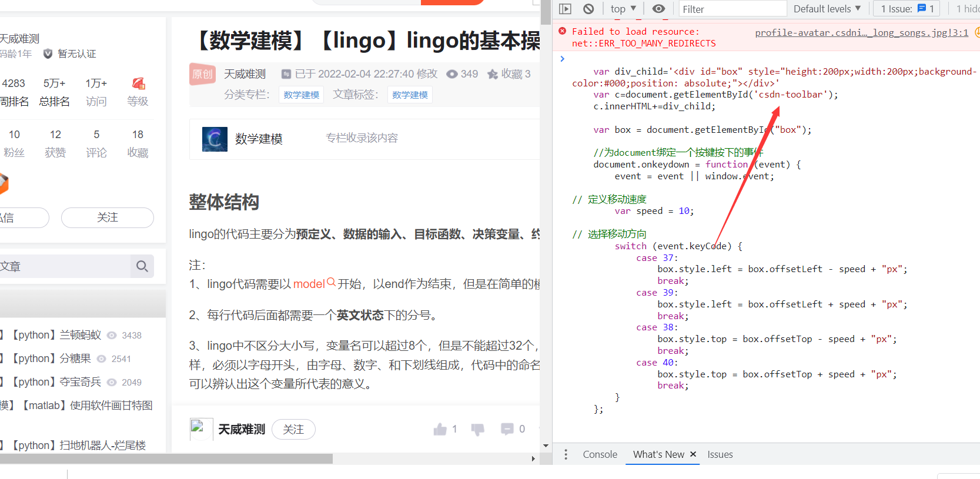Click the 整体结构 heading
This screenshot has width=980, height=479.
tap(224, 202)
